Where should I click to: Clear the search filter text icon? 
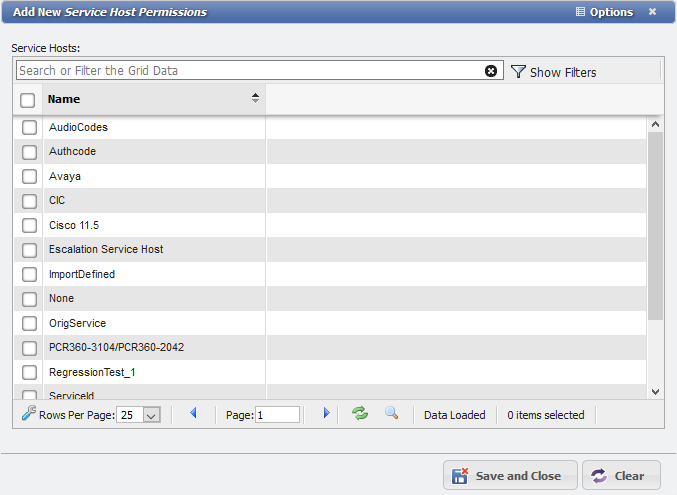[x=491, y=71]
